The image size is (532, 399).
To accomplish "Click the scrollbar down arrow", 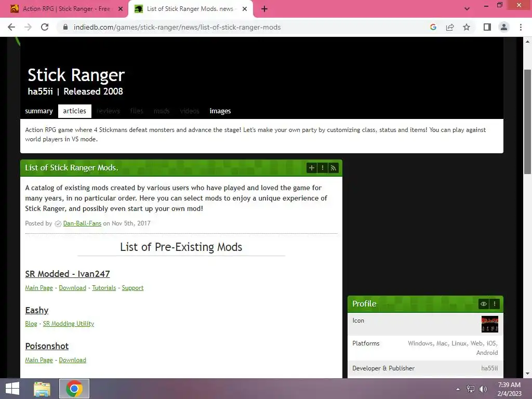I will click(527, 374).
